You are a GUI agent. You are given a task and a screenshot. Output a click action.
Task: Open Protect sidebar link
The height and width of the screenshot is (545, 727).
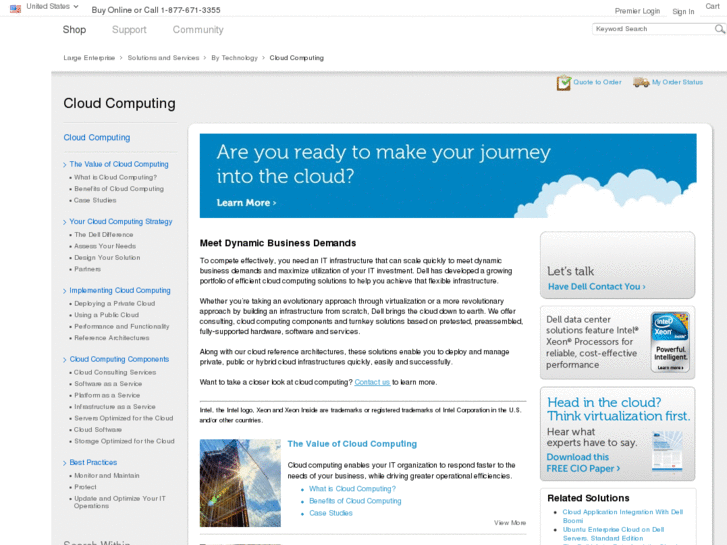(85, 487)
